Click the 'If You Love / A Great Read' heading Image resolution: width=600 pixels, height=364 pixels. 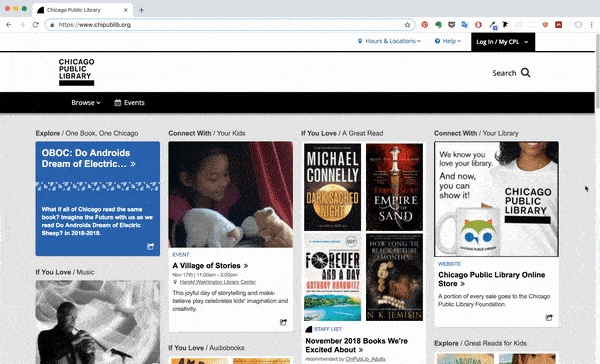coord(342,133)
